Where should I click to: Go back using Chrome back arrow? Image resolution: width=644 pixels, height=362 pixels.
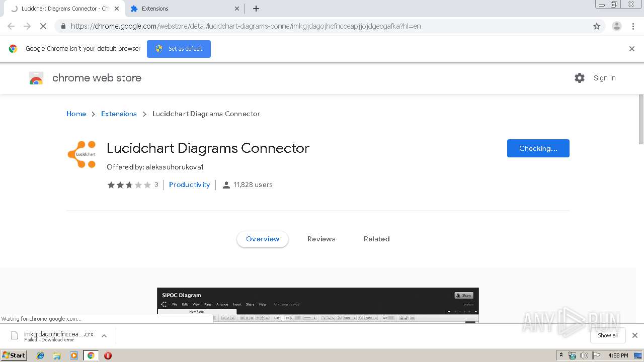(11, 26)
